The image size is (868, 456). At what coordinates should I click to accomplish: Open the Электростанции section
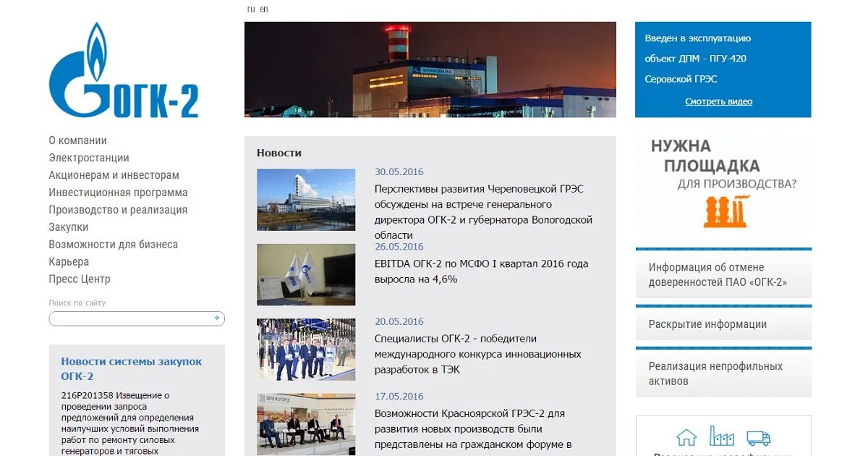click(x=89, y=157)
